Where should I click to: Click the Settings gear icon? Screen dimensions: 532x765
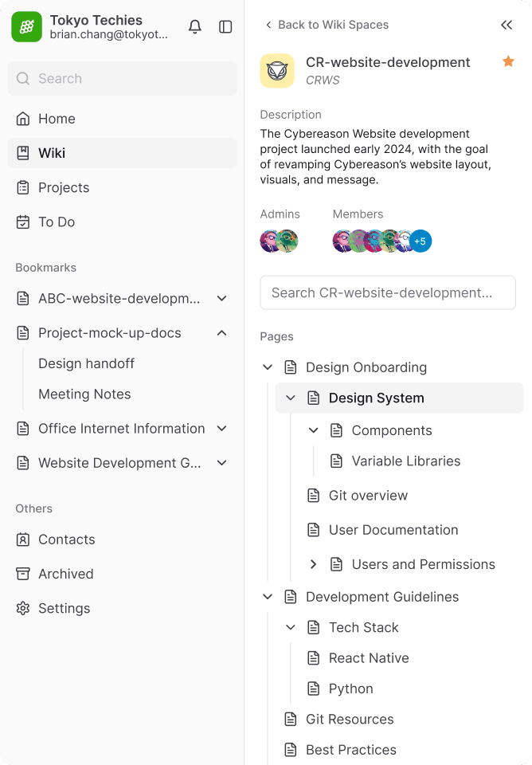pos(23,608)
